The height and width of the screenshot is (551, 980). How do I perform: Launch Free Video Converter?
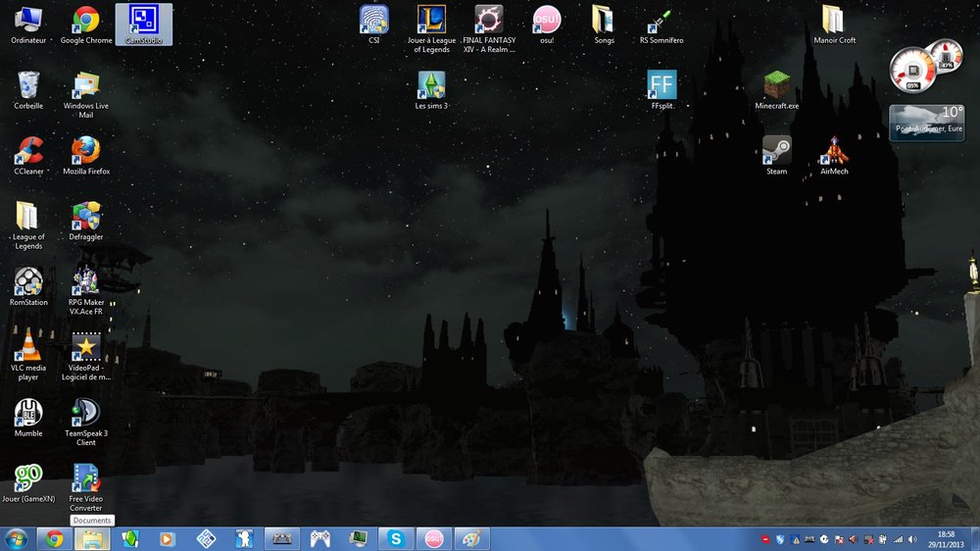(x=86, y=488)
